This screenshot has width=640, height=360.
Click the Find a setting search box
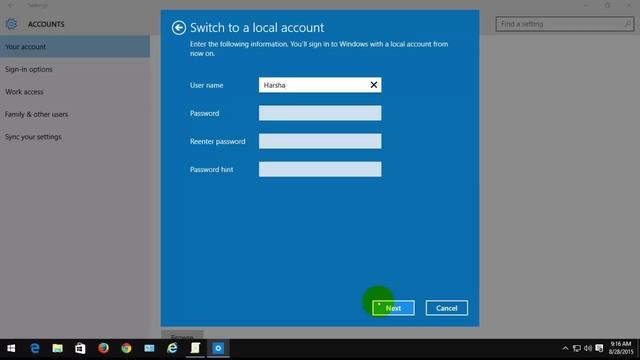(x=565, y=24)
